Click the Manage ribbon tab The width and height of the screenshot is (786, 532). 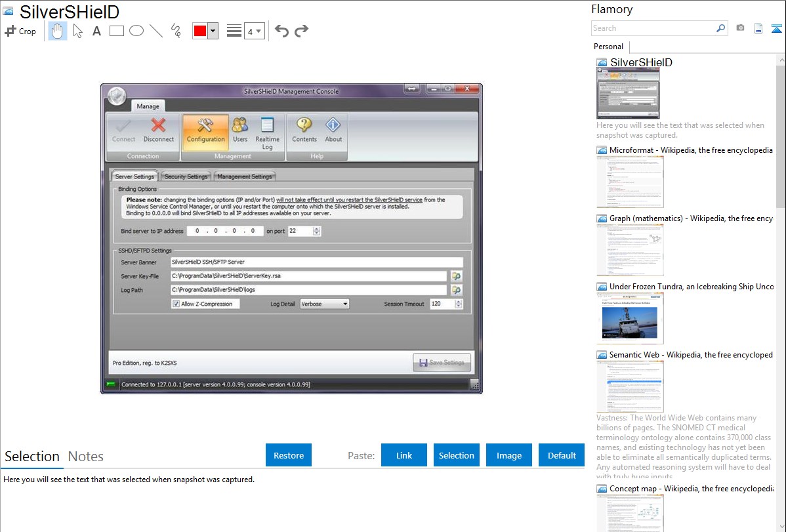[x=148, y=106]
